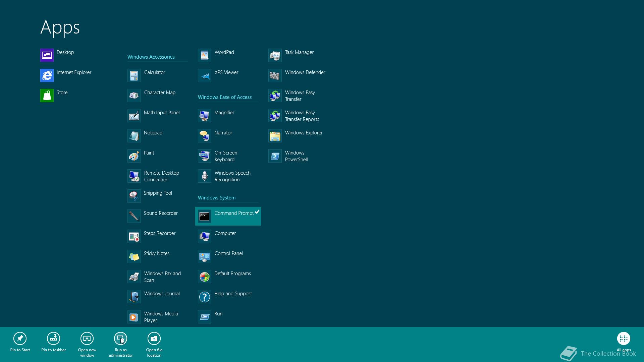The height and width of the screenshot is (362, 644).
Task: Open XPS Viewer icon
Action: (205, 75)
